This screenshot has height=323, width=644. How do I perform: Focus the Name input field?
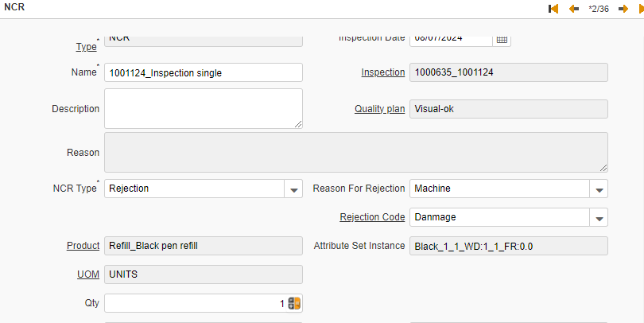click(x=204, y=72)
